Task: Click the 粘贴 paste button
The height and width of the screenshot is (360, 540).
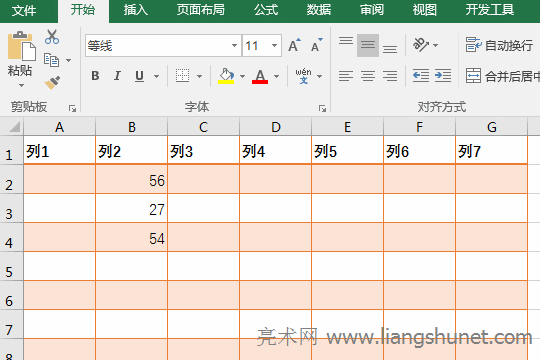Action: click(20, 60)
